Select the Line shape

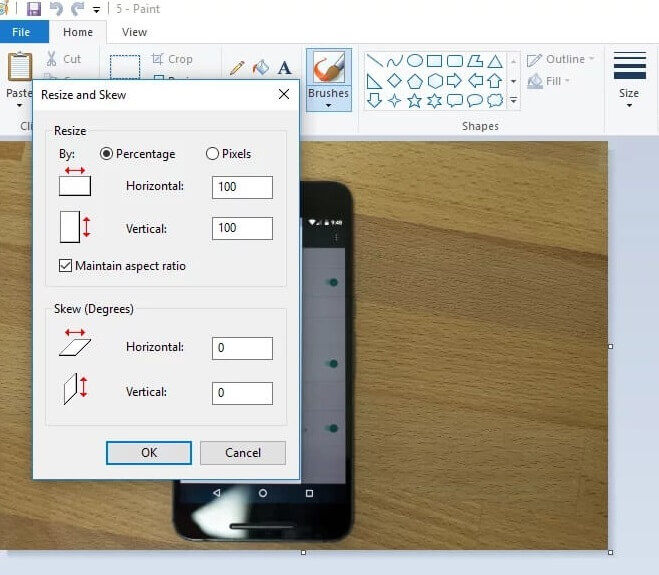tap(374, 61)
